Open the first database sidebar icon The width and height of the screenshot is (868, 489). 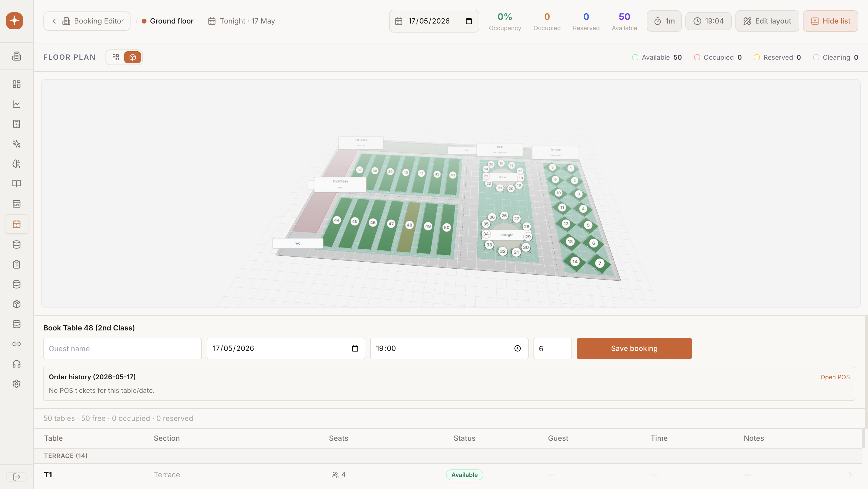tap(17, 245)
